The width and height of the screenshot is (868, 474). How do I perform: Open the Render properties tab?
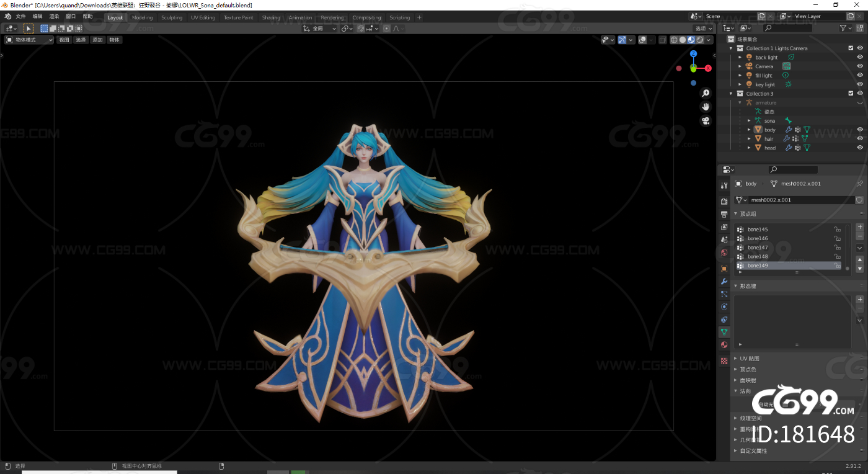point(724,202)
